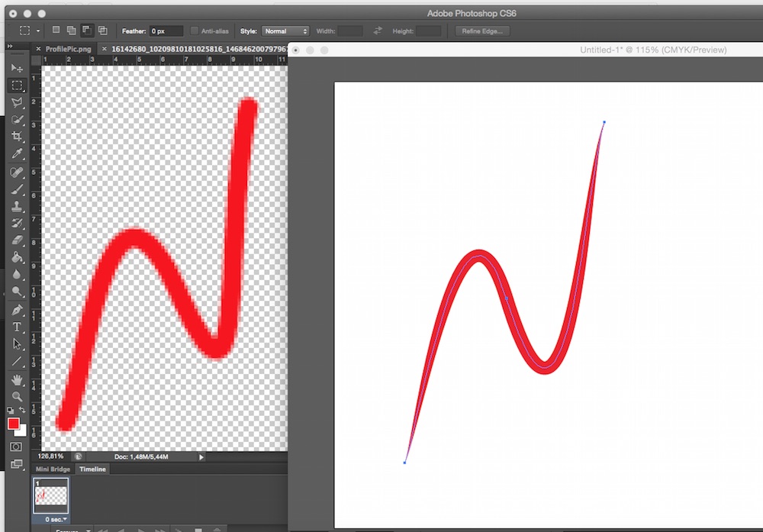
Task: Select timeline frame 1 thumbnail
Action: (50, 495)
